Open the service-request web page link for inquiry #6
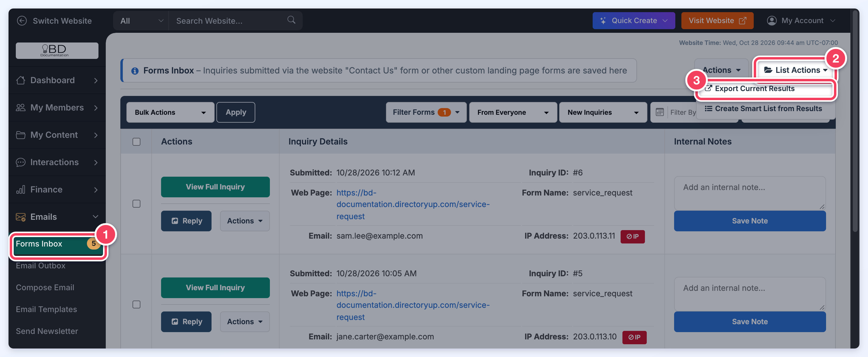Viewport: 868px width, 357px height. [413, 204]
